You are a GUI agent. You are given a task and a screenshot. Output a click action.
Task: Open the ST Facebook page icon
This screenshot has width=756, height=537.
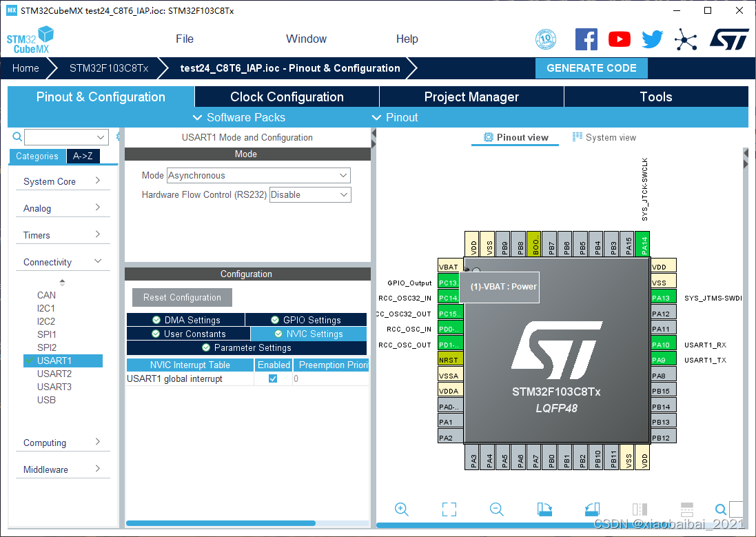586,39
